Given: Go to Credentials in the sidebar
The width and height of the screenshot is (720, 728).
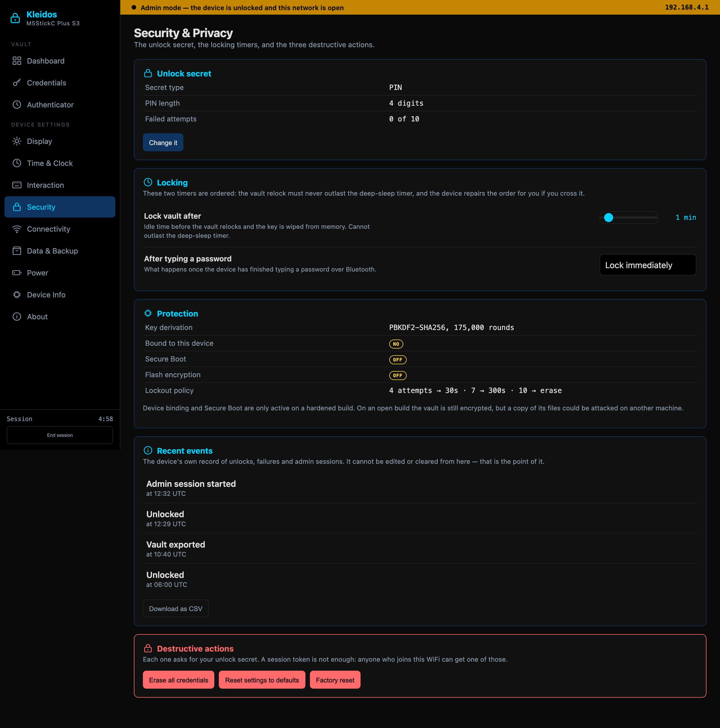Looking at the screenshot, I should click(x=60, y=83).
